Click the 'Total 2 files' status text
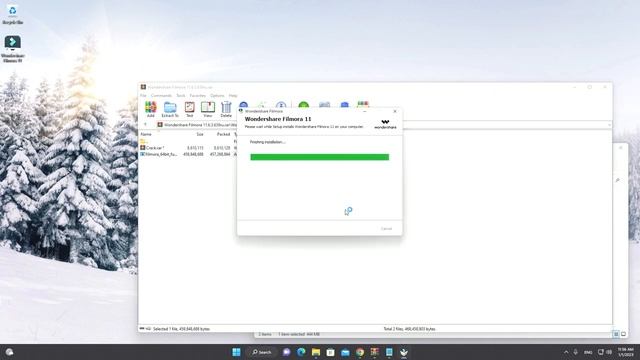This screenshot has width=640, height=360. (x=409, y=329)
